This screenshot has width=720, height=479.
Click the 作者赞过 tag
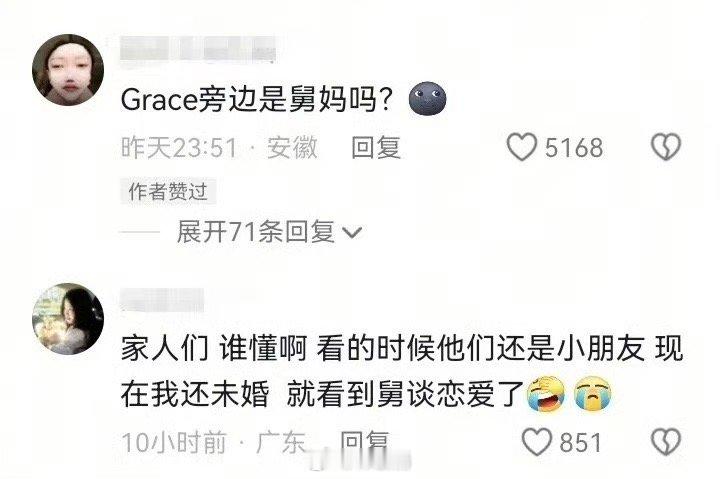point(168,191)
